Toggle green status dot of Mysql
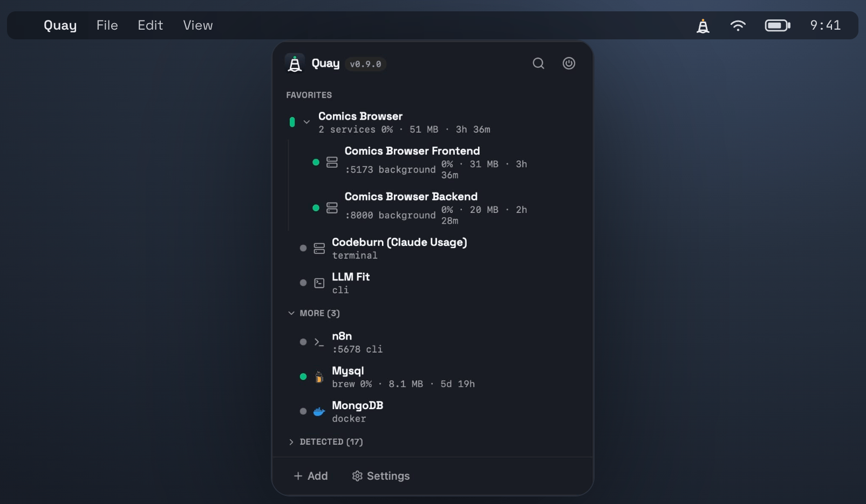Screen dimensions: 866x504 (303, 377)
